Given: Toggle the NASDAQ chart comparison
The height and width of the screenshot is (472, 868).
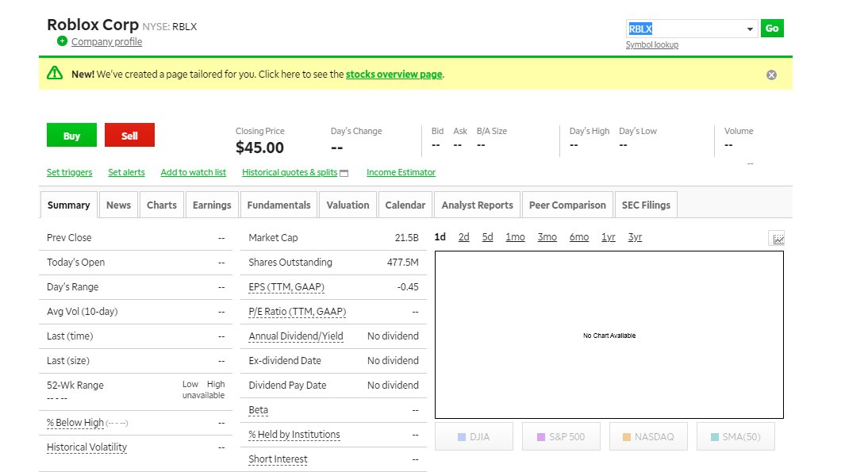Looking at the screenshot, I should tap(648, 436).
